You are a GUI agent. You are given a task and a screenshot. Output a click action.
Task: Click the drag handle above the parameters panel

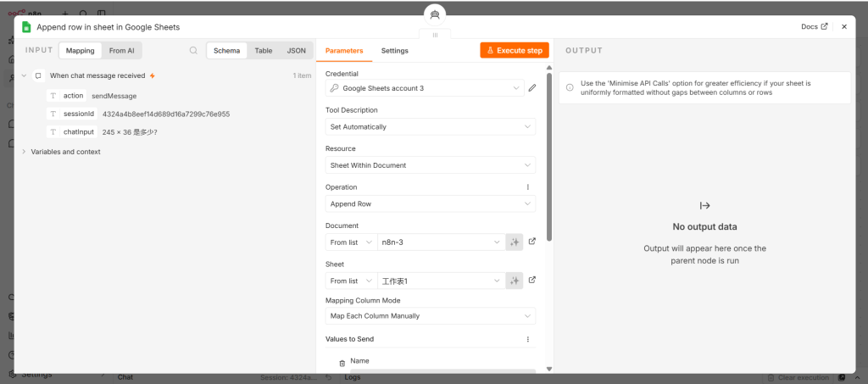[x=435, y=34]
